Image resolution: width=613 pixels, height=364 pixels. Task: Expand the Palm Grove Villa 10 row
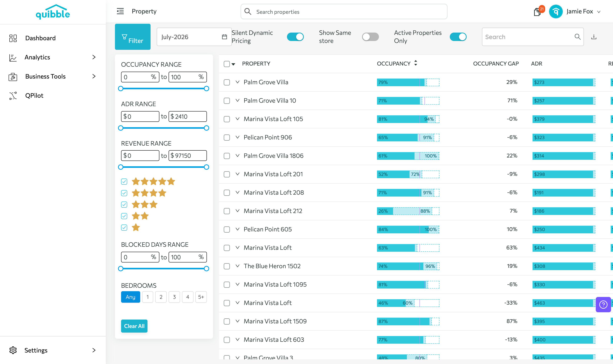pyautogui.click(x=237, y=100)
